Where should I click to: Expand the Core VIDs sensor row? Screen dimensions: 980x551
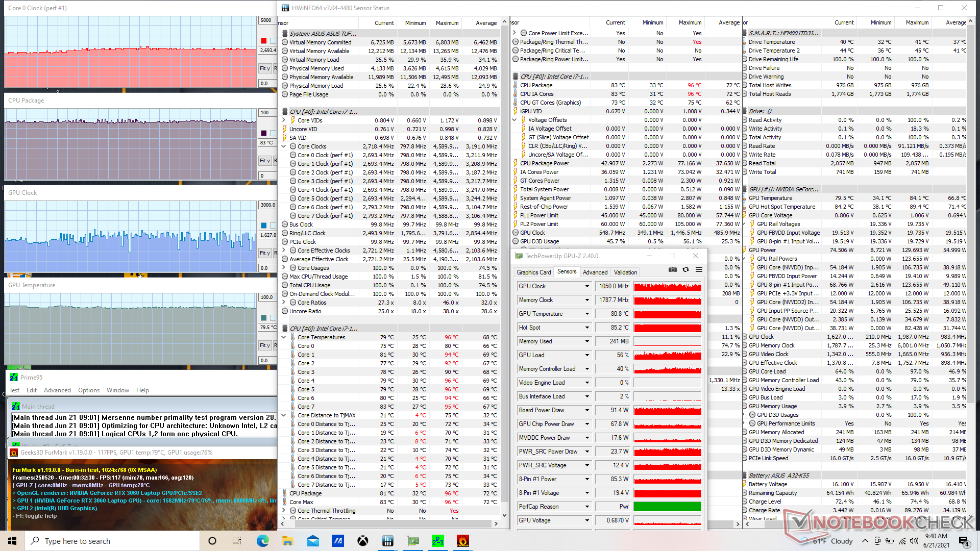coord(284,120)
